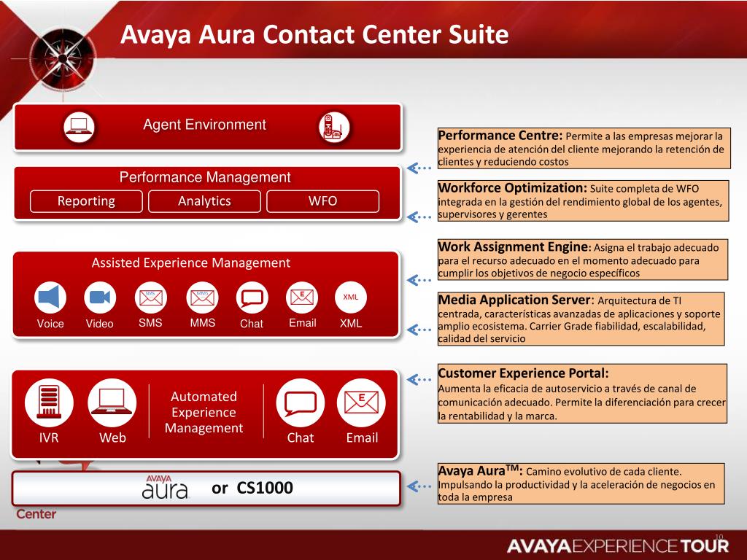This screenshot has height=560, width=747.
Task: Click the MMS envelope icon
Action: pyautogui.click(x=203, y=297)
